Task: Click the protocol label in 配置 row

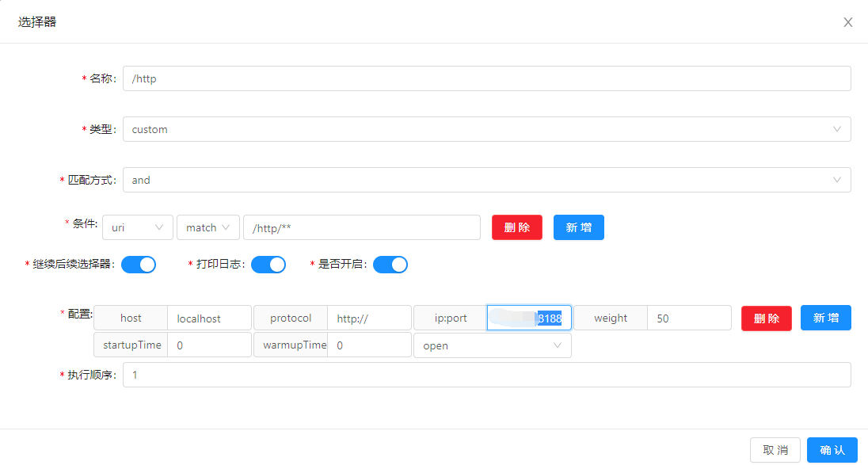Action: 291,318
